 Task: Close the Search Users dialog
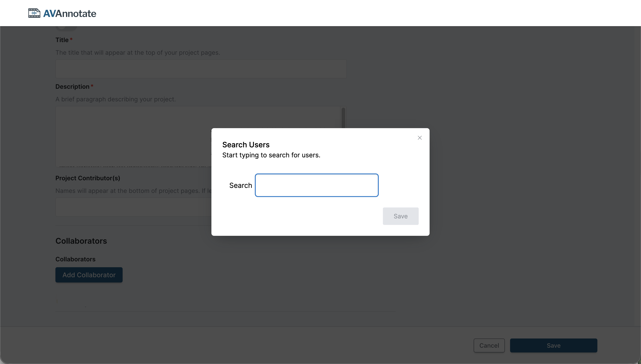click(x=420, y=138)
